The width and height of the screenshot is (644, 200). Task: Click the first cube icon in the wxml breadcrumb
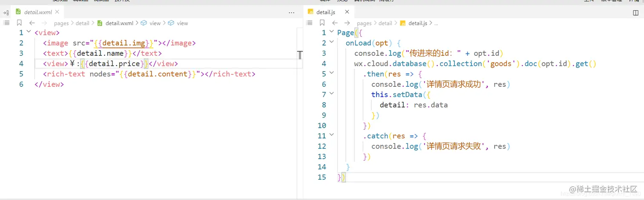pyautogui.click(x=144, y=23)
